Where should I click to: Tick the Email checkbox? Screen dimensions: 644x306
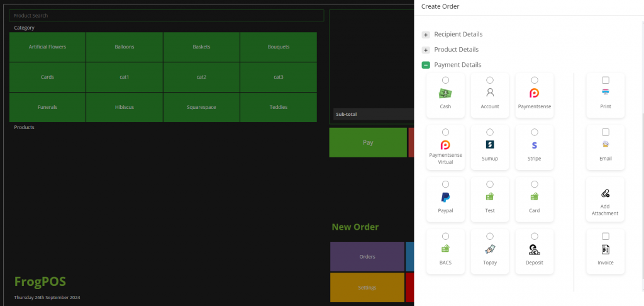605,132
